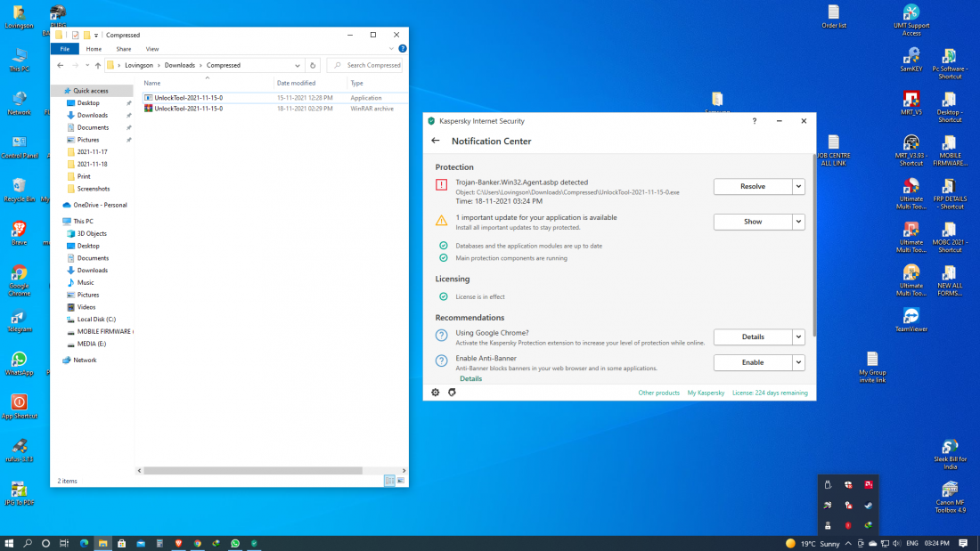Click the red Trojan threat alert icon

(x=441, y=185)
